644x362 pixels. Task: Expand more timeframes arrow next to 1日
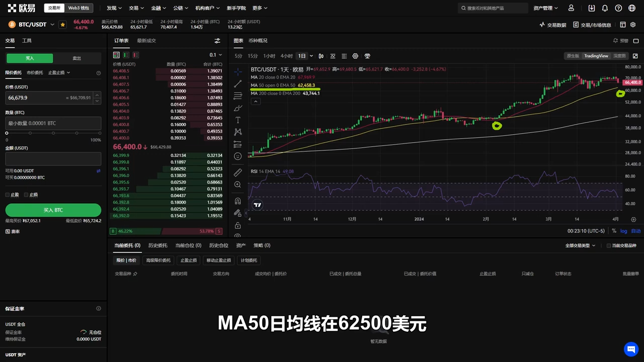[x=311, y=56]
